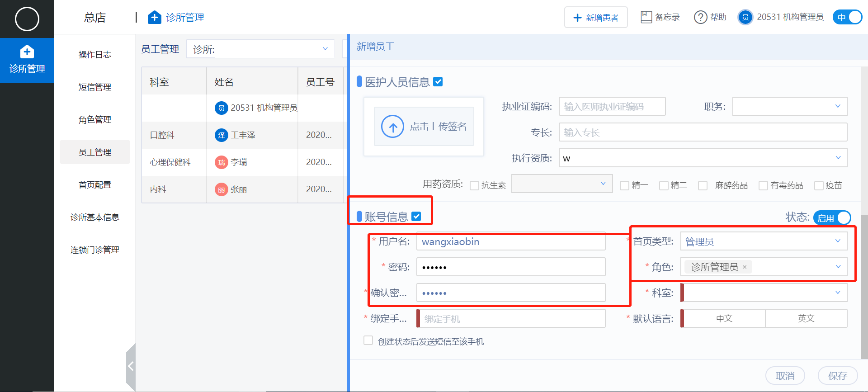Image resolution: width=868 pixels, height=392 pixels.
Task: Open 诊所基本信息 menu item
Action: (x=95, y=217)
